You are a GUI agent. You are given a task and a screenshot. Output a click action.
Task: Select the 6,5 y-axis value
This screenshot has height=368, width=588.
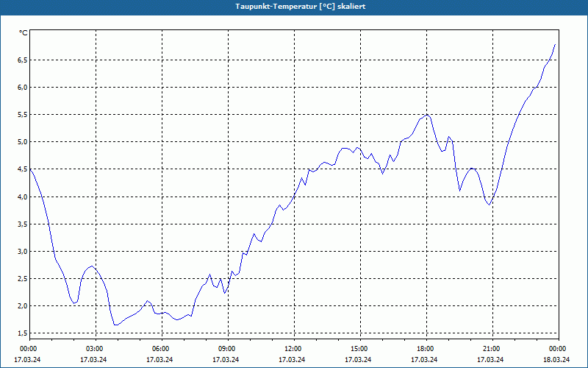(23, 60)
